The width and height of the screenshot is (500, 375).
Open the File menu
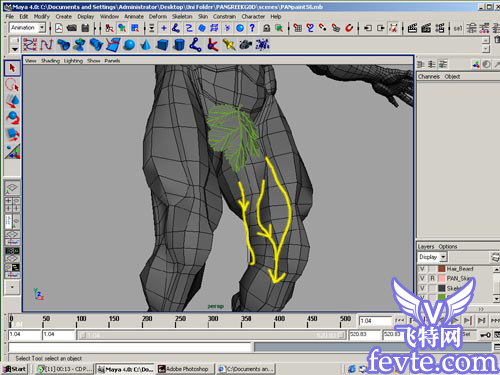click(10, 16)
